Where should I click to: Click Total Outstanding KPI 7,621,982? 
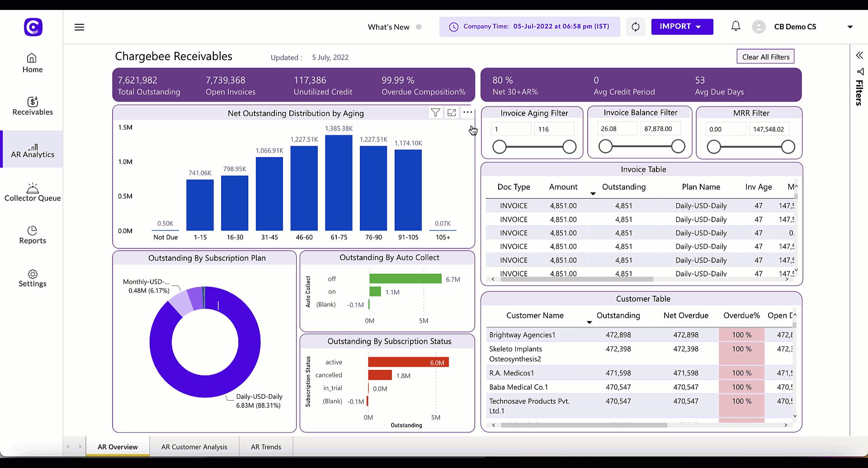click(x=149, y=85)
